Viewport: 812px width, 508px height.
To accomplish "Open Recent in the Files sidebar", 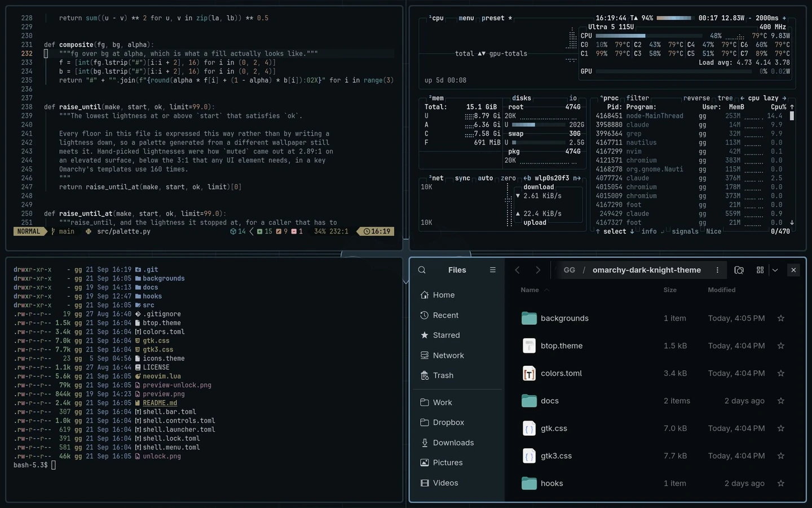I will 457,315.
